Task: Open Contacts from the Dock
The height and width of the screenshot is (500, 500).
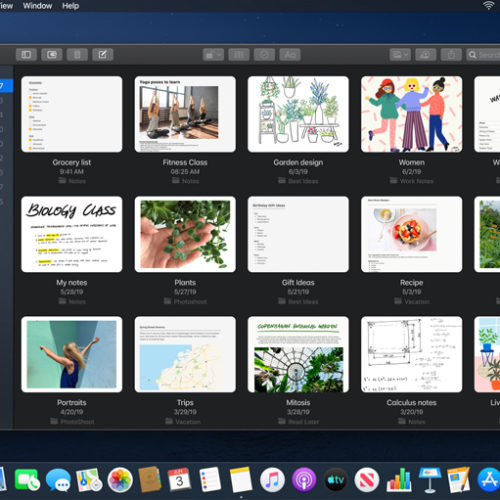Action: tap(150, 480)
